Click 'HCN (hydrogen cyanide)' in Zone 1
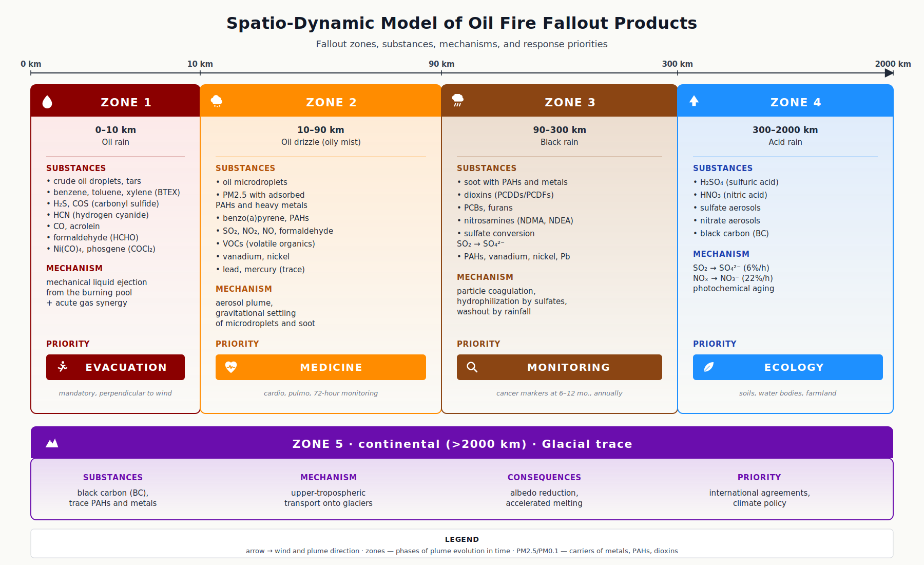Image resolution: width=924 pixels, height=565 pixels. [x=101, y=215]
